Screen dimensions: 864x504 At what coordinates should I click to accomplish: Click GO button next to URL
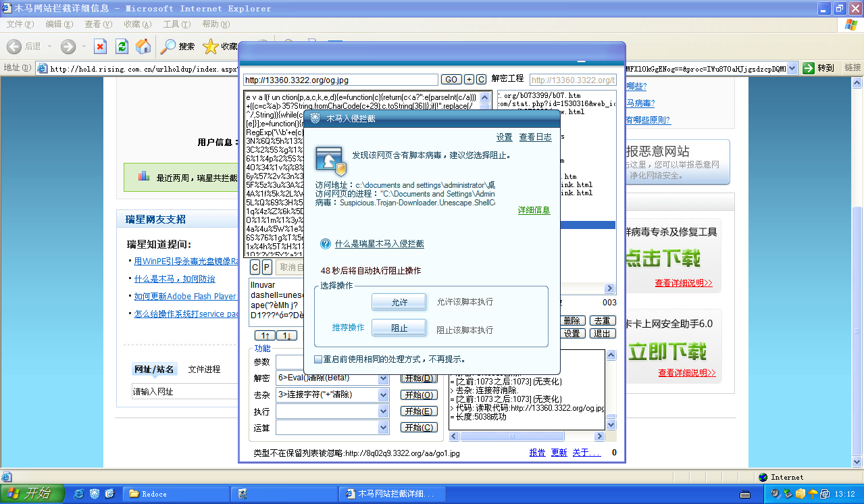point(451,80)
